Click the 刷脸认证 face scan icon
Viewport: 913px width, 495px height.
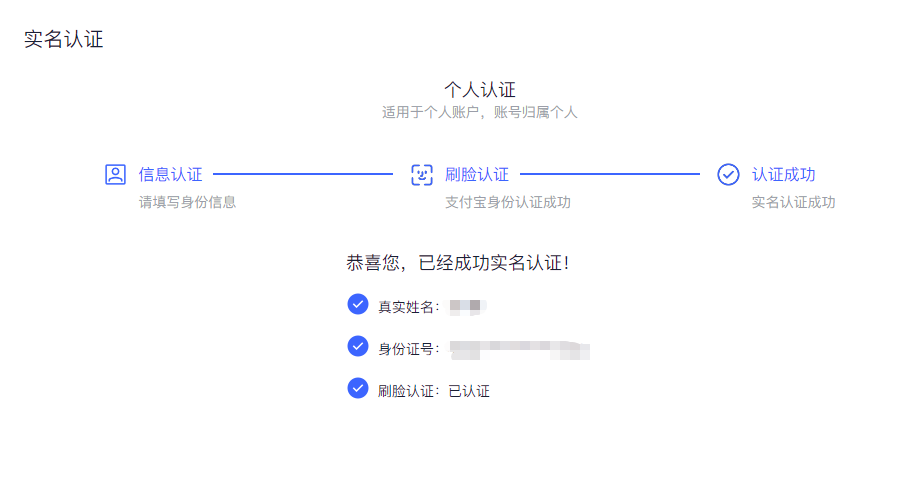pyautogui.click(x=422, y=174)
